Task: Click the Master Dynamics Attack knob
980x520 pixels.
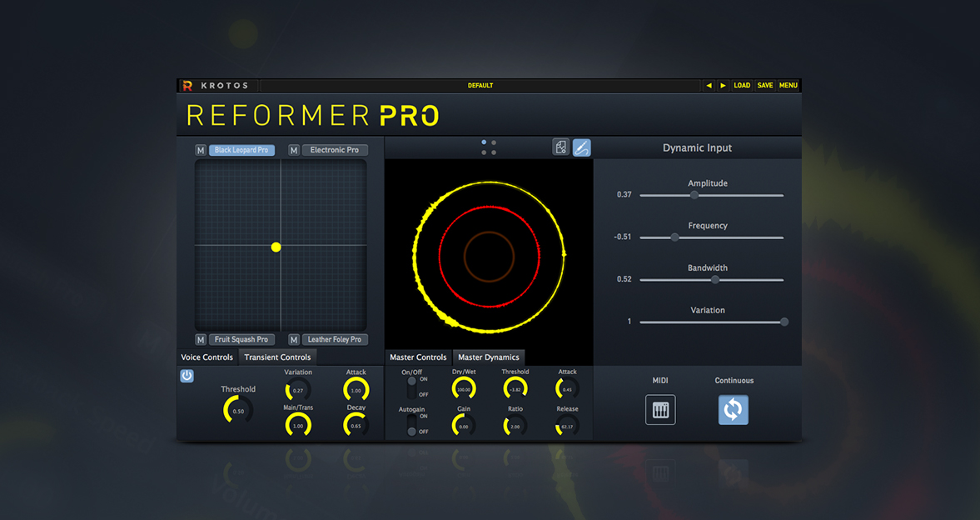Action: 567,389
